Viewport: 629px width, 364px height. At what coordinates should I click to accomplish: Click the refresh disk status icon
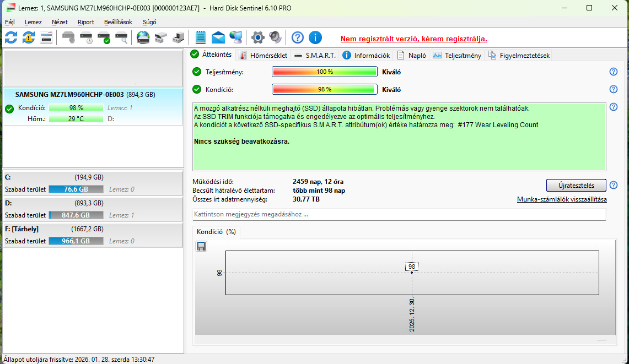(11, 37)
